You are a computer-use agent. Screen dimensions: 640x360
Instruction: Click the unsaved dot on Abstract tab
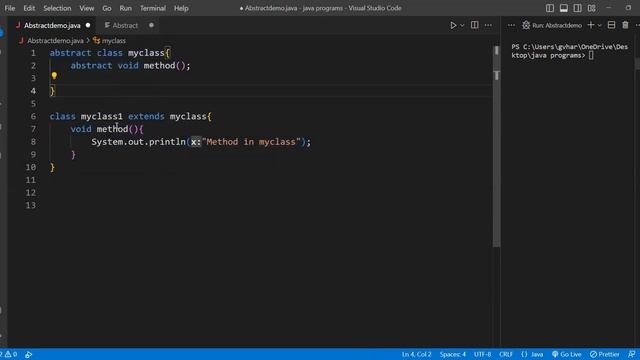[x=151, y=25]
